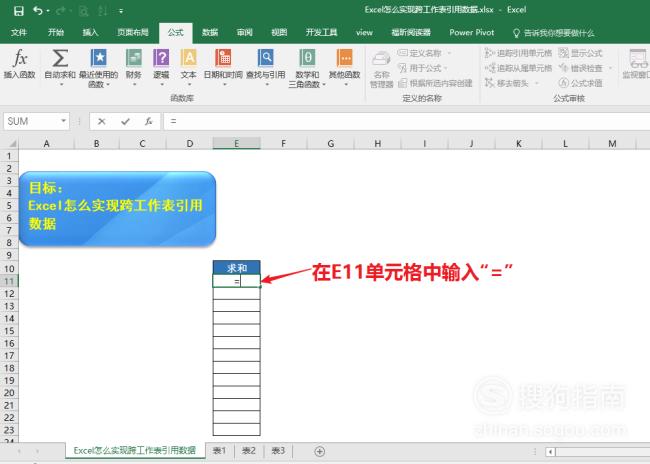Screen dimensions: 650x464
Task: Open the Financial functions icon
Action: click(x=133, y=58)
